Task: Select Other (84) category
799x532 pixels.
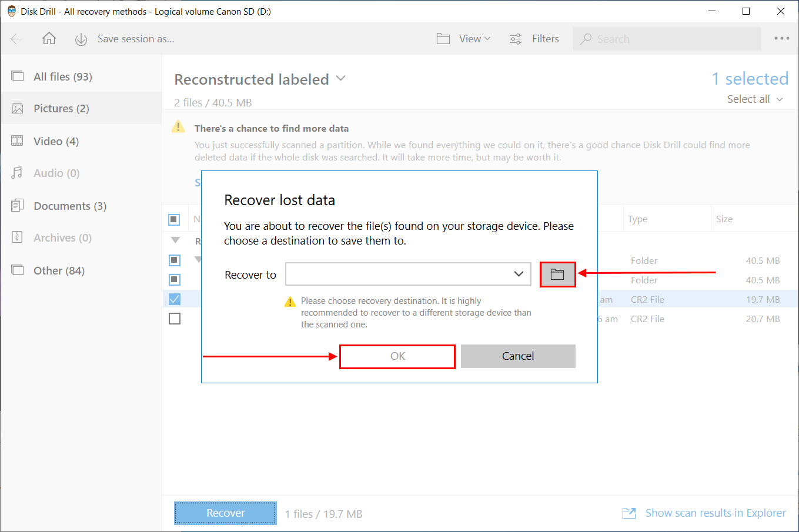Action: click(x=81, y=270)
